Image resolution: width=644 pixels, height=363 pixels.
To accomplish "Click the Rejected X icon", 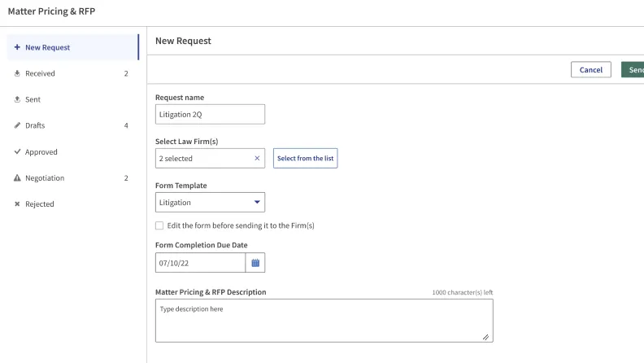I will [x=17, y=204].
